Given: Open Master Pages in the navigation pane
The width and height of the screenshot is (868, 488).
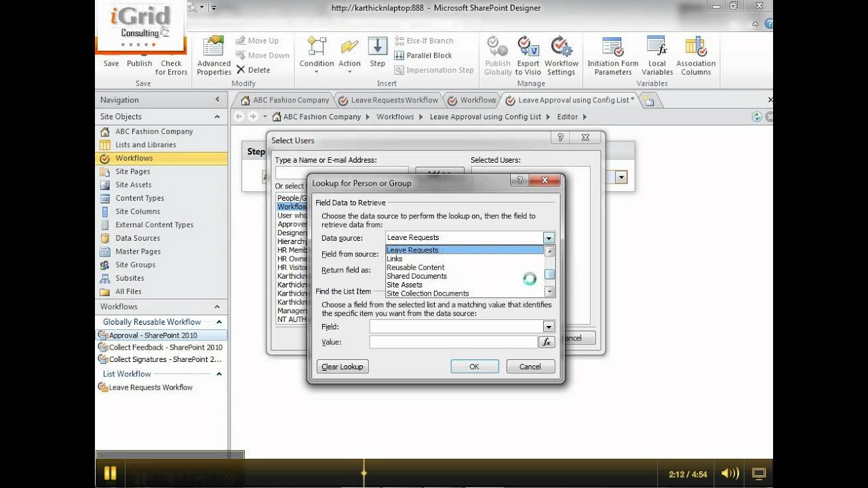Looking at the screenshot, I should click(138, 251).
